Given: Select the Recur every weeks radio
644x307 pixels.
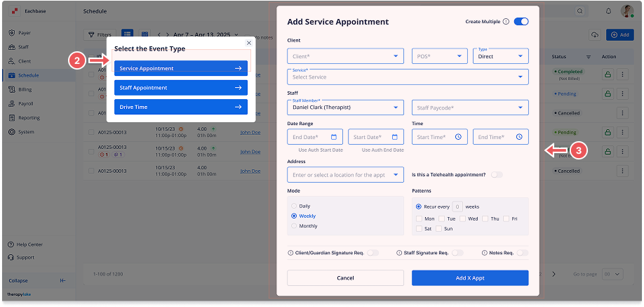Looking at the screenshot, I should coord(419,207).
